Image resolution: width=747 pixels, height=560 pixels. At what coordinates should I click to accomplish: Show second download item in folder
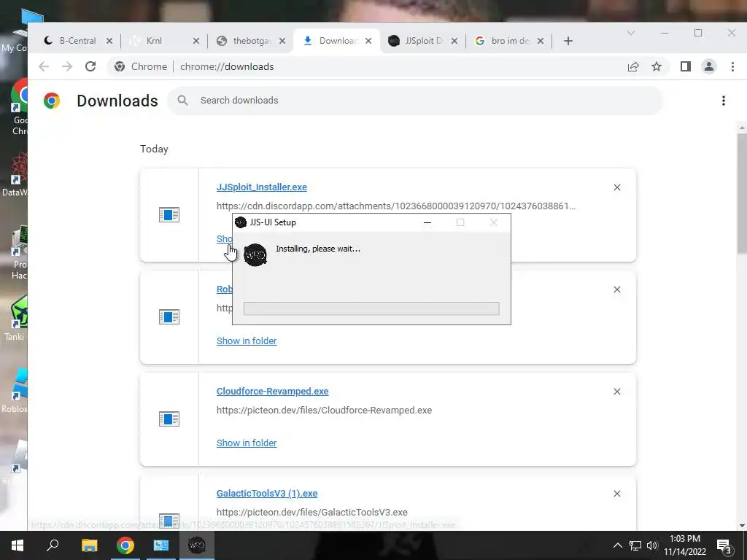pyautogui.click(x=247, y=341)
